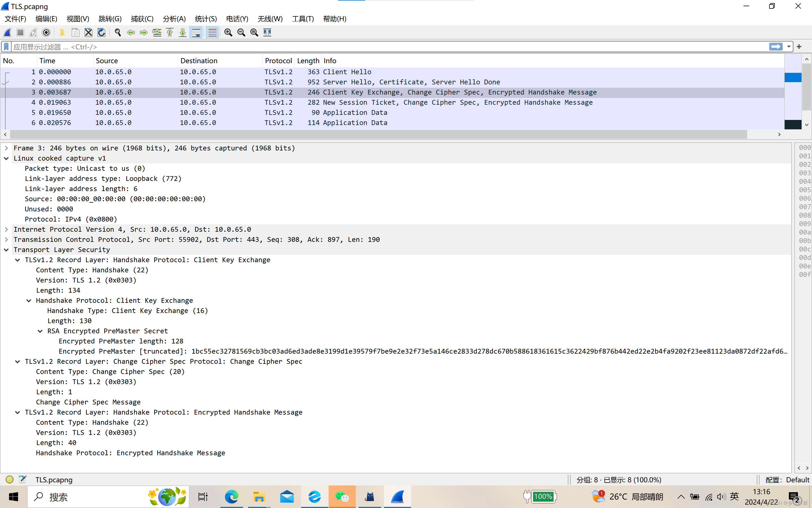Click the intelligent scrollbar minimap
Image resolution: width=812 pixels, height=508 pixels.
point(793,92)
